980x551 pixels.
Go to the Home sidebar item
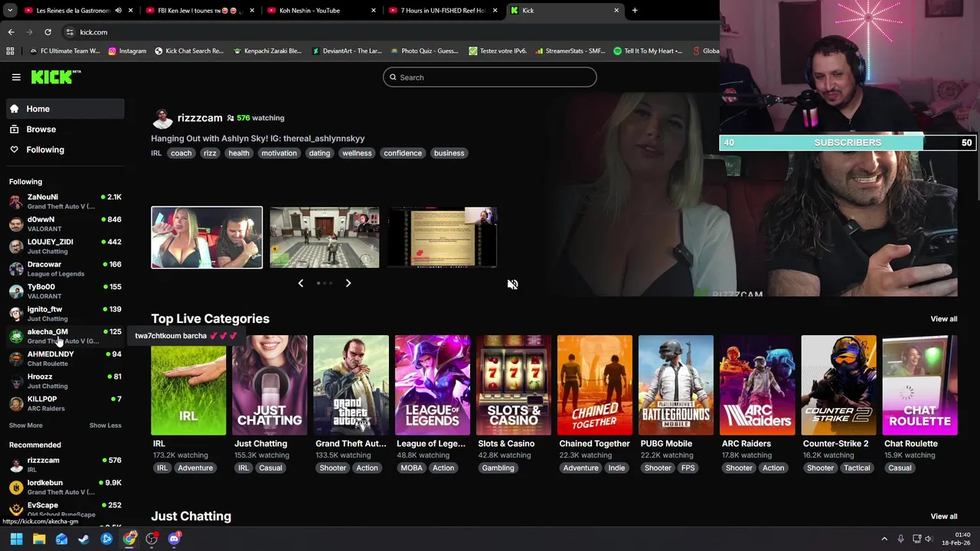[x=65, y=109]
